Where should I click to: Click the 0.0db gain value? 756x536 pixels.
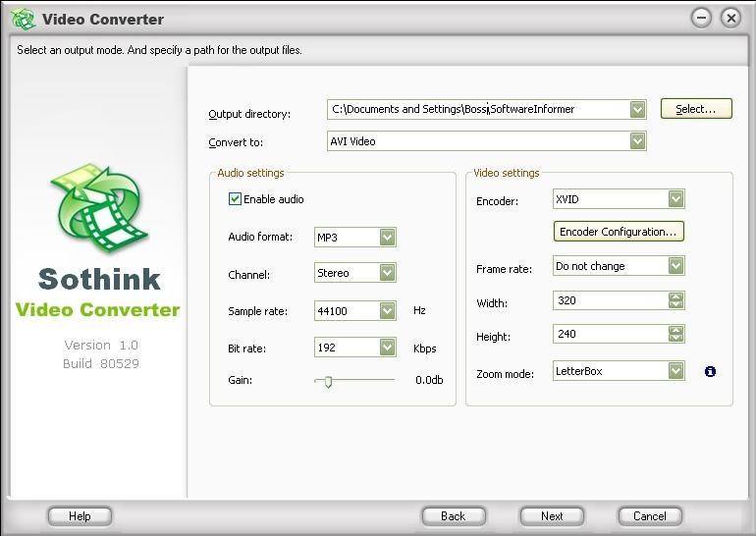429,380
